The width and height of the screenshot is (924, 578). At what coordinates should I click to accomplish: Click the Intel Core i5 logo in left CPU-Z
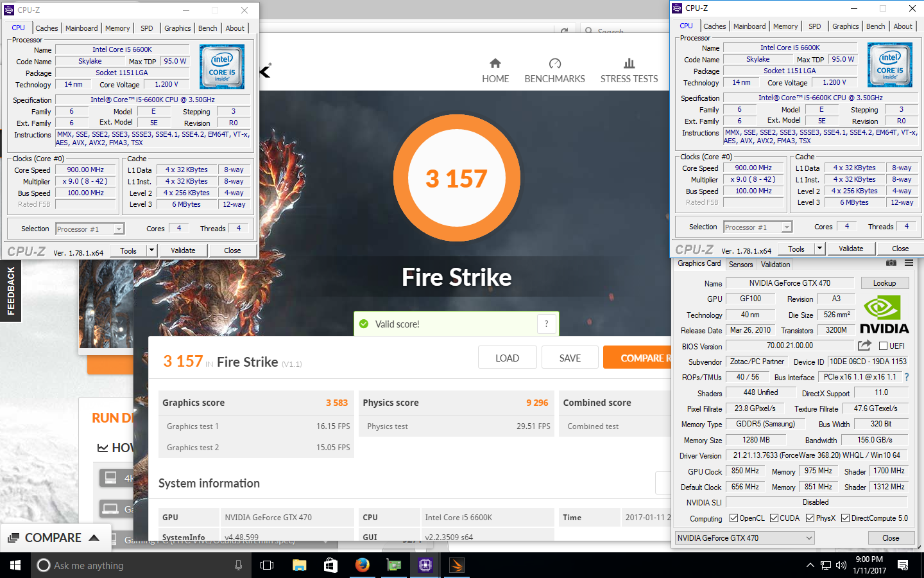tap(222, 66)
